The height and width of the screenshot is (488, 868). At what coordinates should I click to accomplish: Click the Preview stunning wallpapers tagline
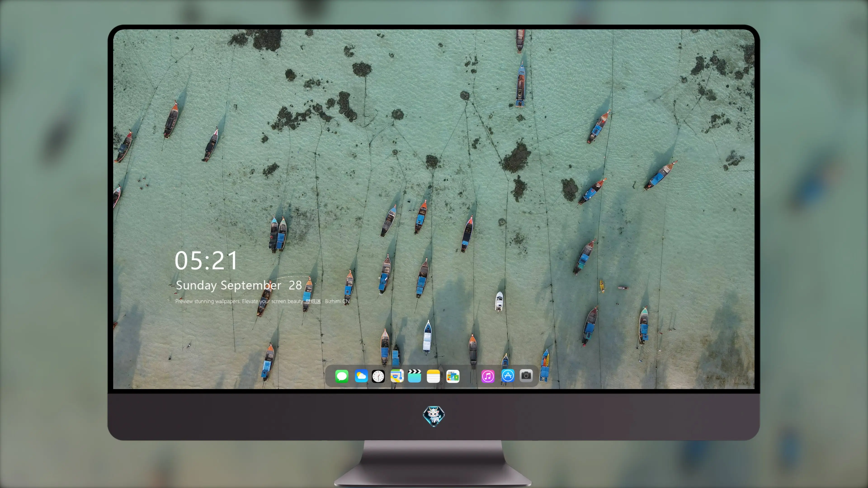(x=262, y=301)
